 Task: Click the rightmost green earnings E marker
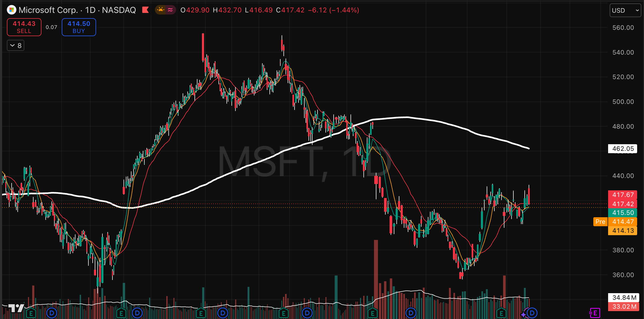(x=501, y=313)
